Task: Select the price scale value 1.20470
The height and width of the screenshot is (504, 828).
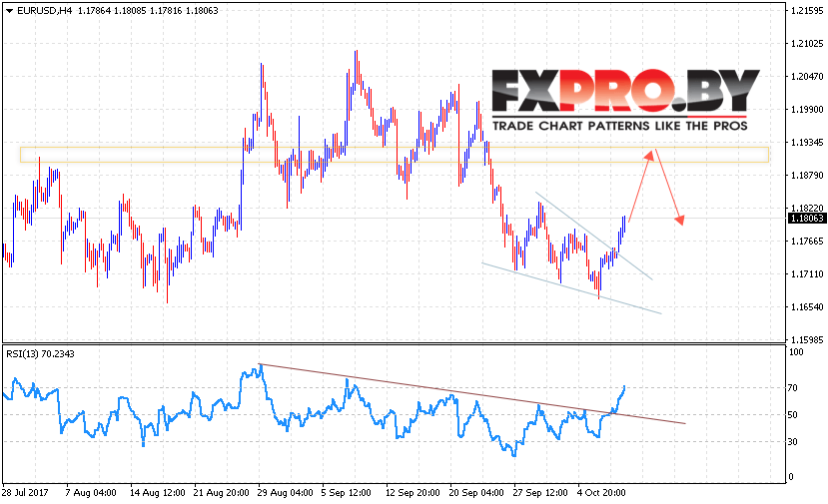Action: point(807,77)
